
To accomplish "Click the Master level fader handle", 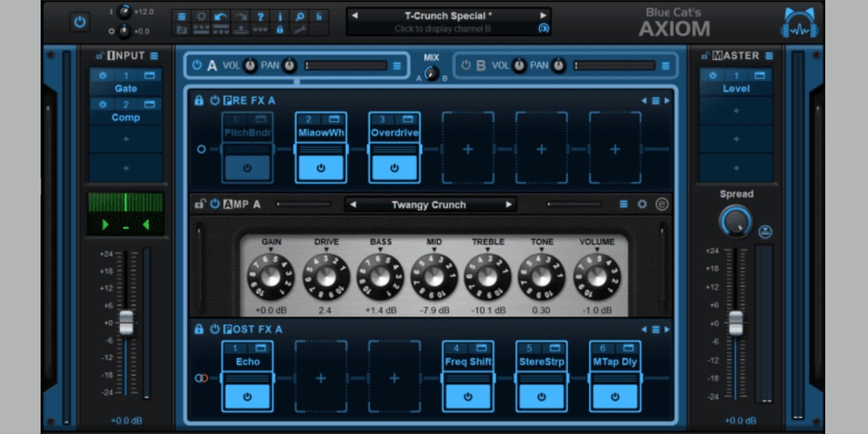I will [736, 322].
